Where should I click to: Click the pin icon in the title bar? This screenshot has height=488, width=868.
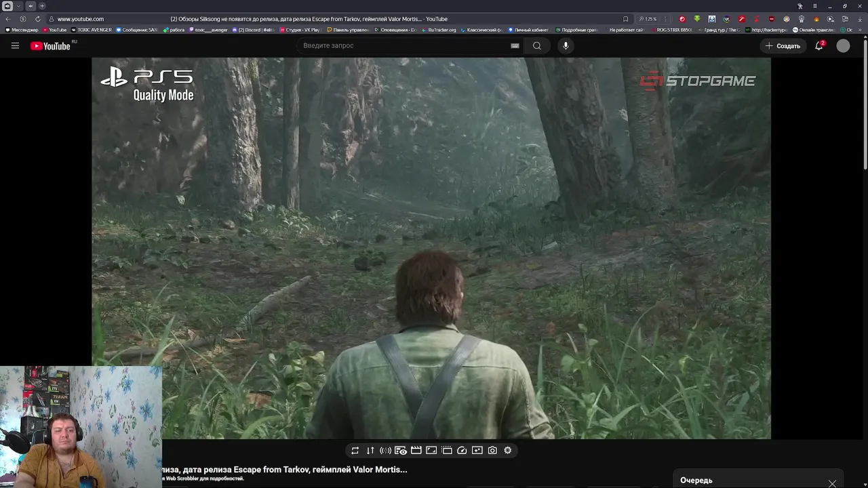[x=800, y=6]
